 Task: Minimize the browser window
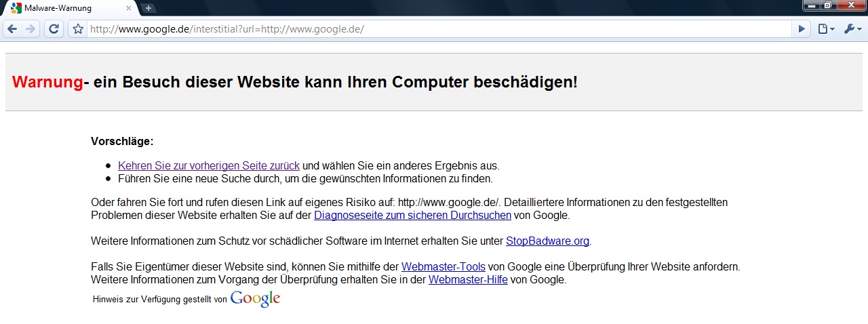click(x=812, y=5)
